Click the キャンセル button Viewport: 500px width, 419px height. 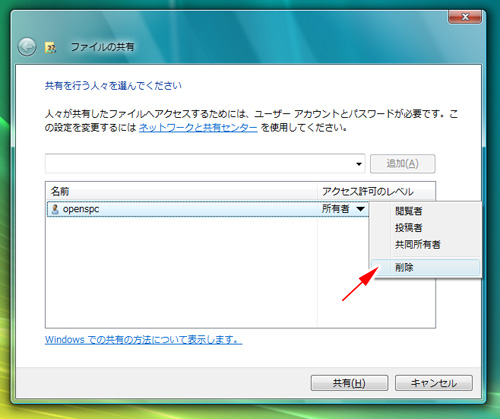tap(434, 383)
